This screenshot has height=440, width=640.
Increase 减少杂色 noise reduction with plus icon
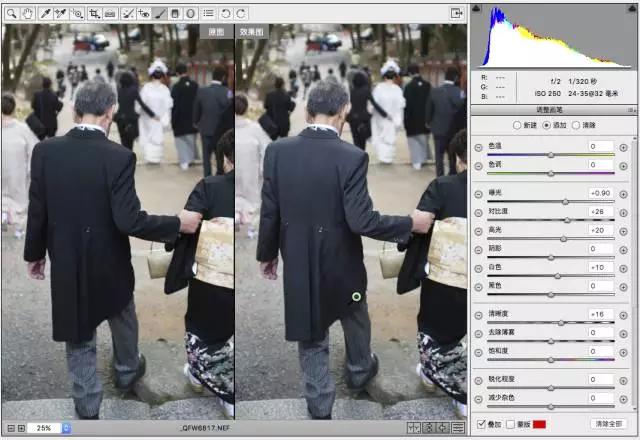pyautogui.click(x=623, y=399)
